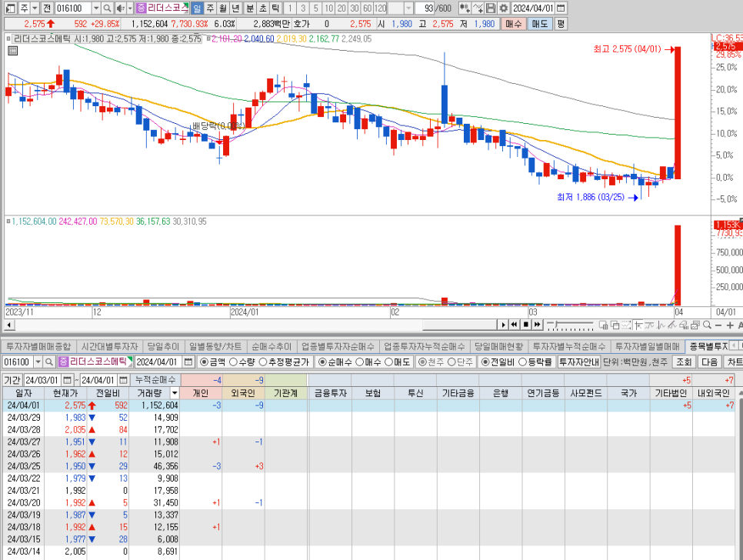This screenshot has width=743, height=560.
Task: Click the 매수 buy button
Action: [513, 24]
